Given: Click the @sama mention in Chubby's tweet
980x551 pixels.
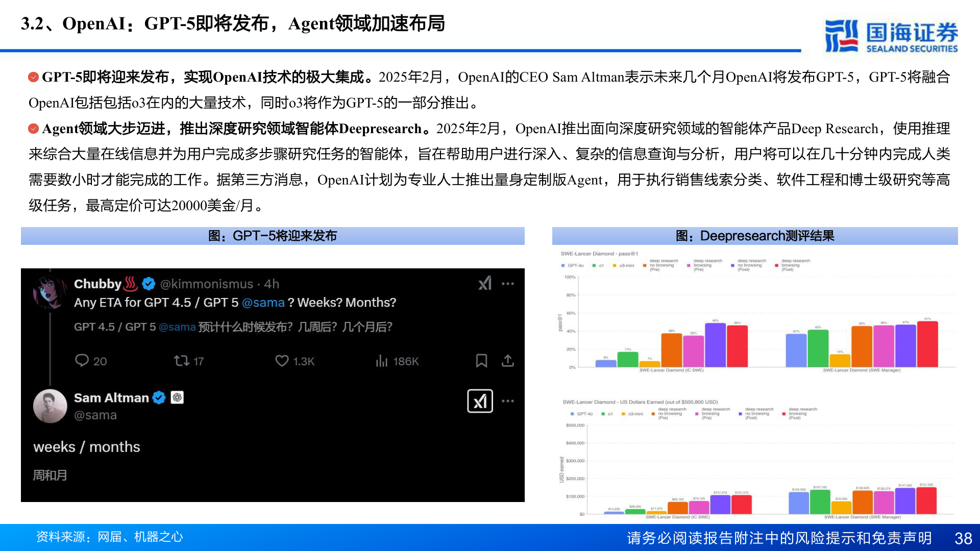Looking at the screenshot, I should (263, 303).
